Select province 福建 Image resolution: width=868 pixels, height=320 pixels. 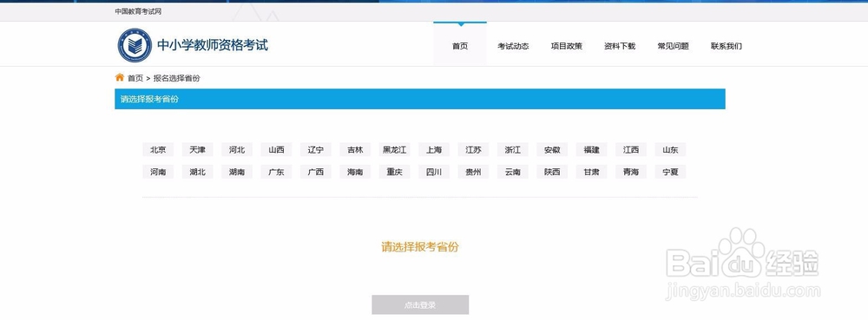click(591, 150)
